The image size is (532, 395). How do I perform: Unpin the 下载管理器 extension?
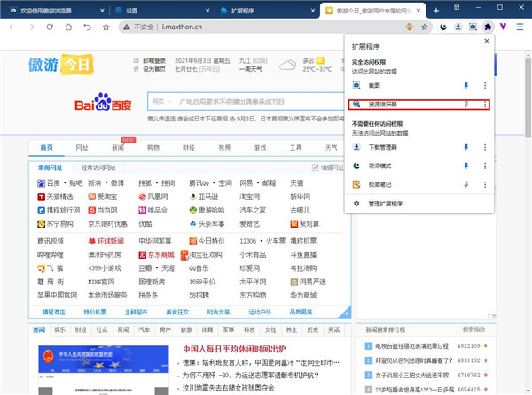(x=467, y=146)
